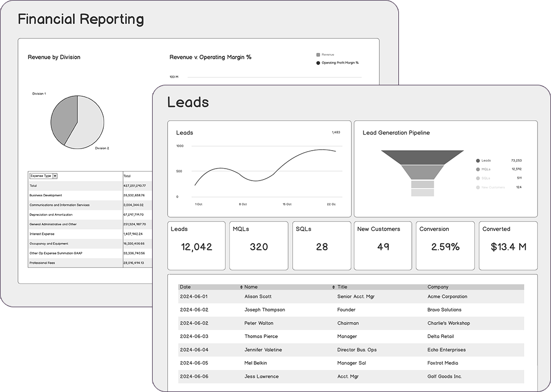Click the Date column sort icon
Image resolution: width=551 pixels, height=392 pixels.
241,286
